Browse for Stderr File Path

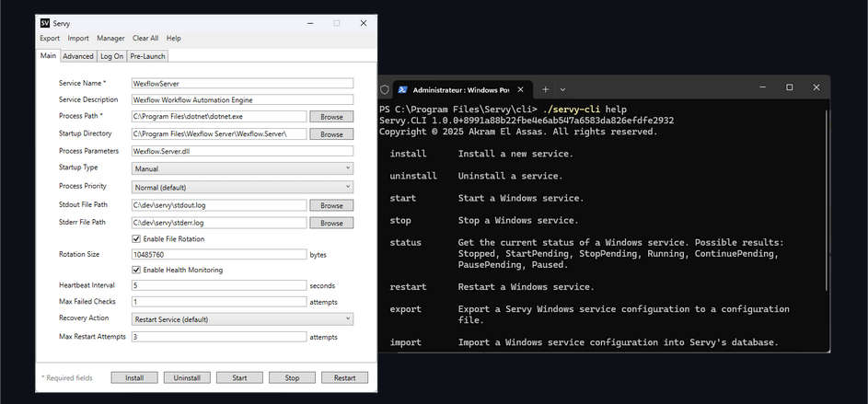pos(331,223)
